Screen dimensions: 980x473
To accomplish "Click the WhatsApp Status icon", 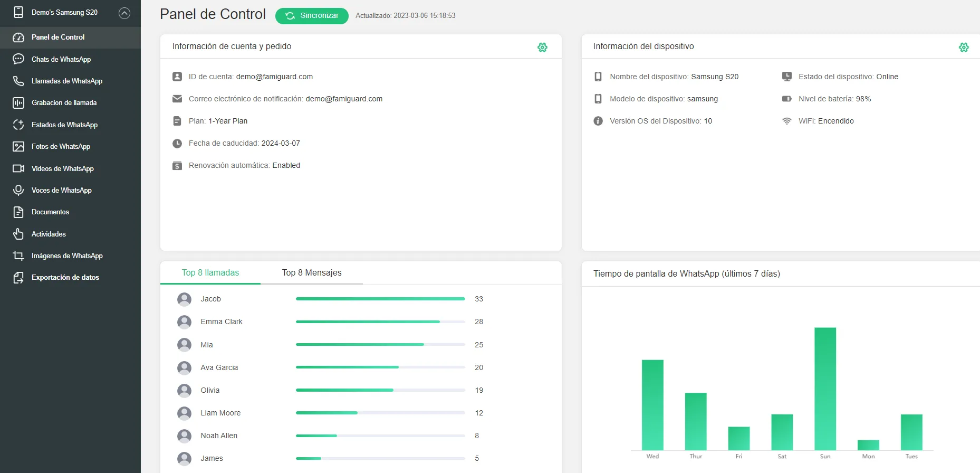I will (18, 125).
